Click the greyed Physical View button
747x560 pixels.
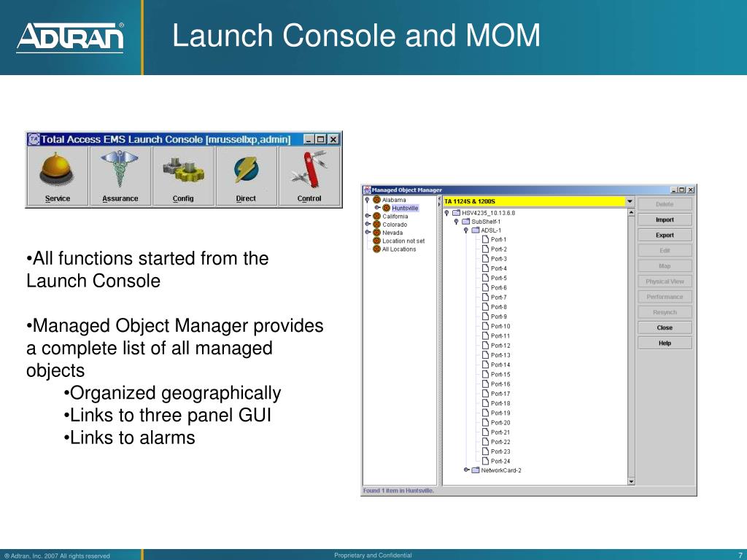pyautogui.click(x=665, y=281)
